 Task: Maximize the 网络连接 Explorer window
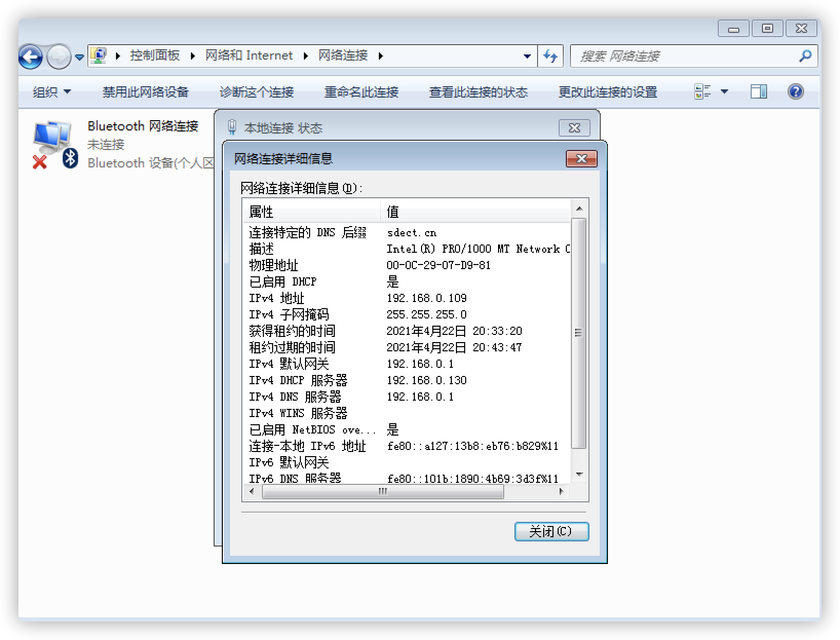coord(767,29)
